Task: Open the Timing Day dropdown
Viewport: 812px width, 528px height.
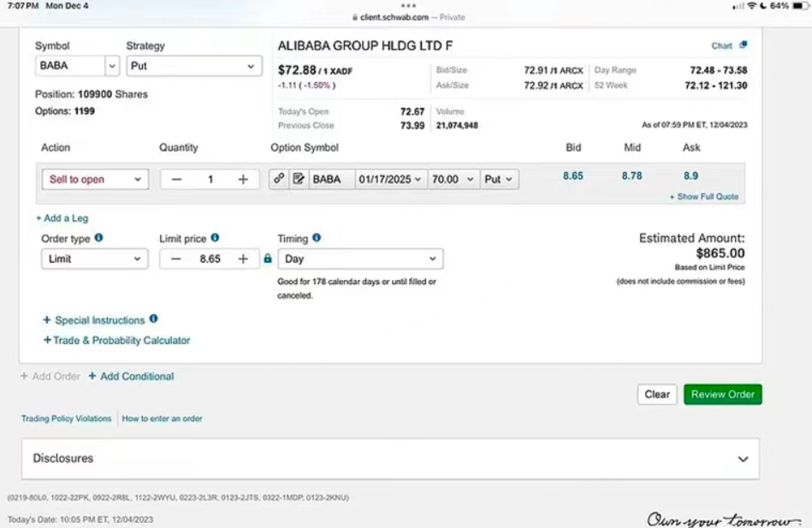Action: (360, 258)
